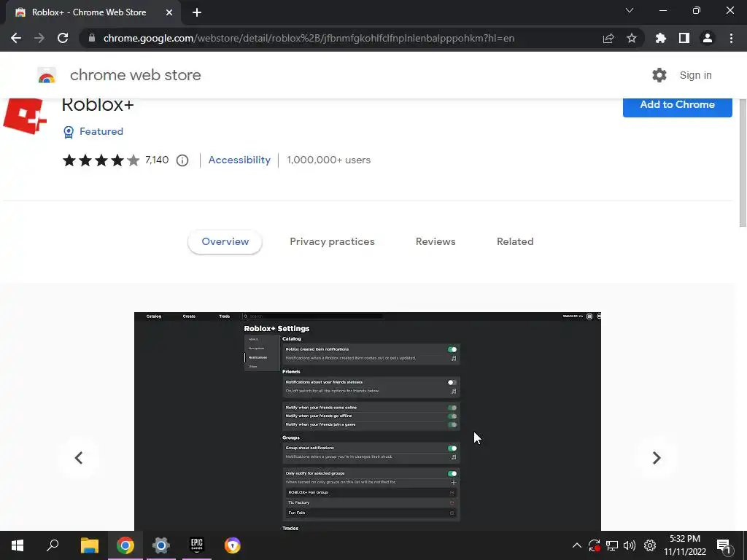Open the Chrome three-dot menu
The image size is (747, 560).
(x=731, y=38)
